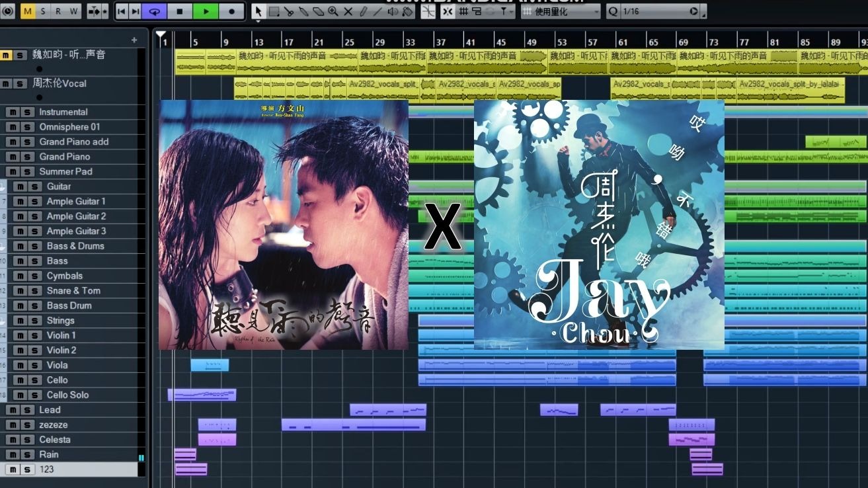Select the Strings folder track name
868x488 pixels.
(x=60, y=321)
